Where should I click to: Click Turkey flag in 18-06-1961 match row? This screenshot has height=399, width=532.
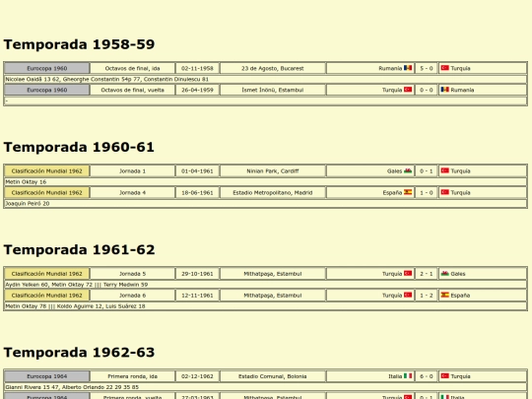444,192
